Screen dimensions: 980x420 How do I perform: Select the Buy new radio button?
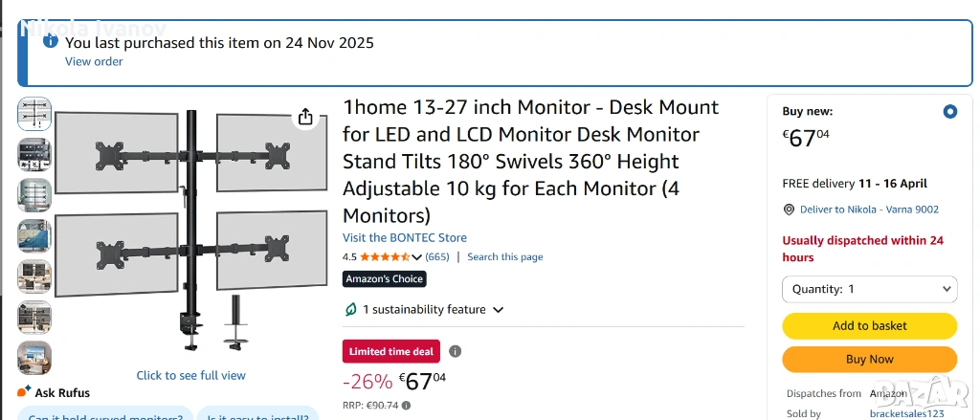tap(949, 112)
